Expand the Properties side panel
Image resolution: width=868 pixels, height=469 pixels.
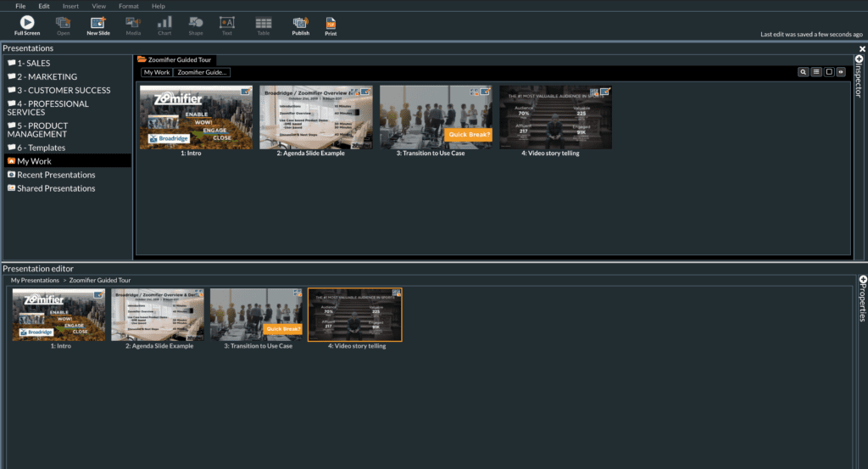click(862, 299)
